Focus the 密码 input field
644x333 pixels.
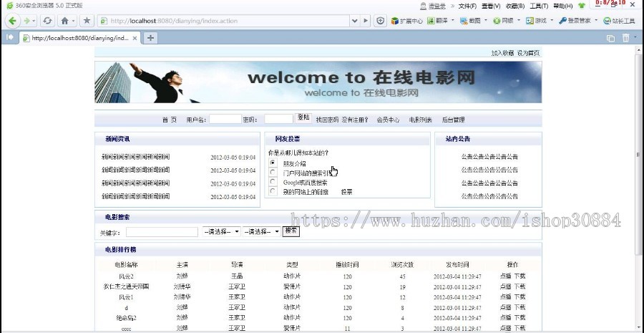click(279, 119)
